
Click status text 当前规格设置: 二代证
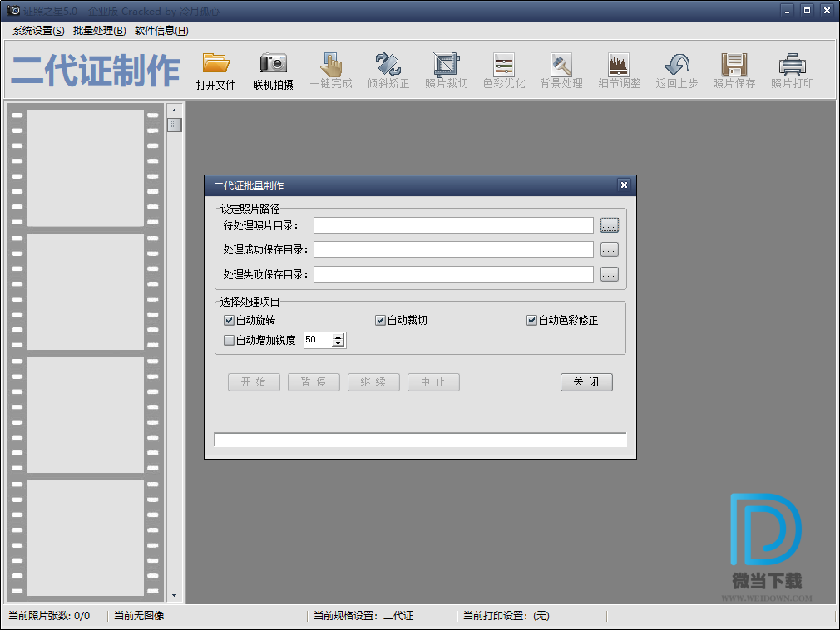click(363, 616)
